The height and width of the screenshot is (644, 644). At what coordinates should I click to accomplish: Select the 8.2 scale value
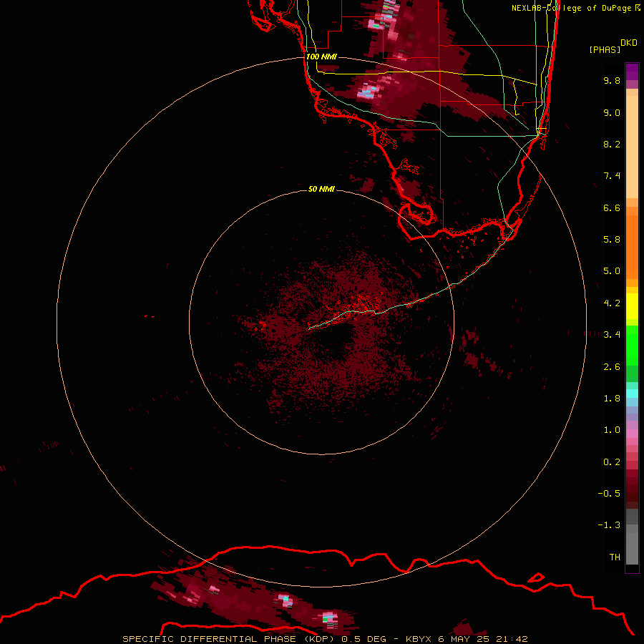coord(612,144)
